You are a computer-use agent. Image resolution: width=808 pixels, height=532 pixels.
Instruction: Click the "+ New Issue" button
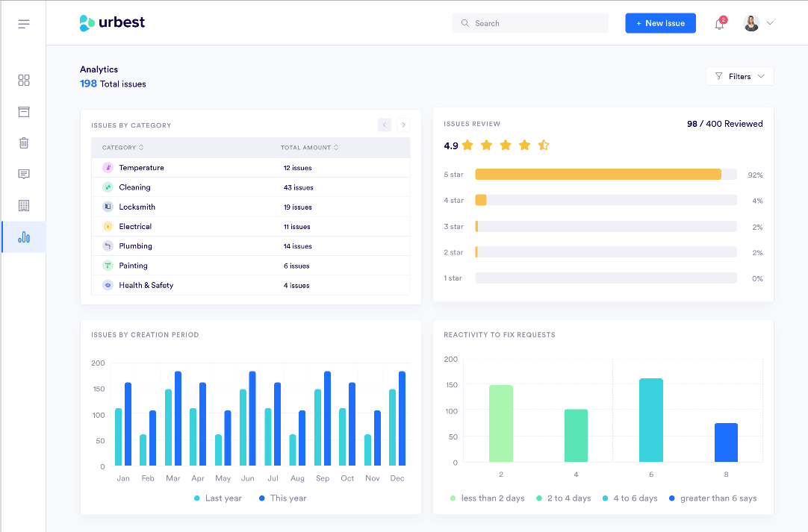point(660,23)
